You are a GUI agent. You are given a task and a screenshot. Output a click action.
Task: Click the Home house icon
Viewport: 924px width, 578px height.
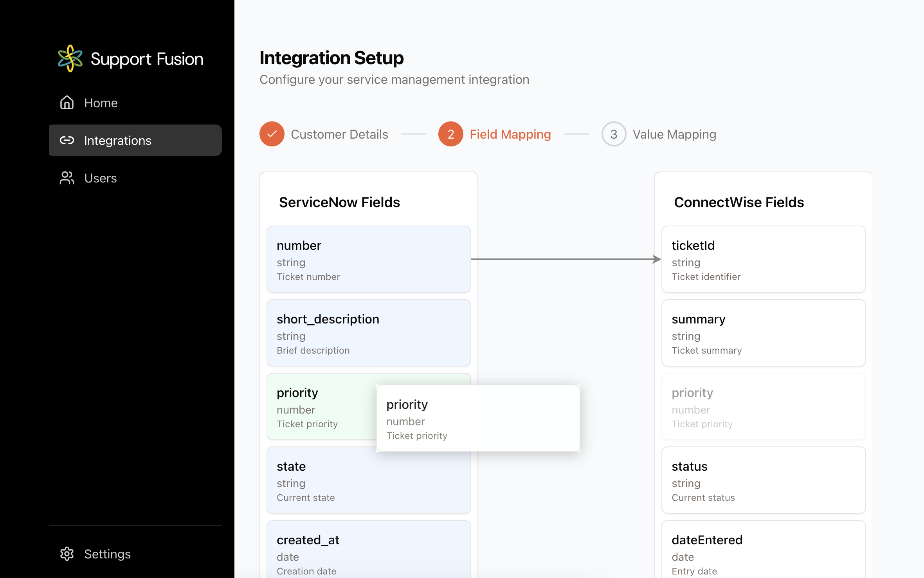click(67, 103)
